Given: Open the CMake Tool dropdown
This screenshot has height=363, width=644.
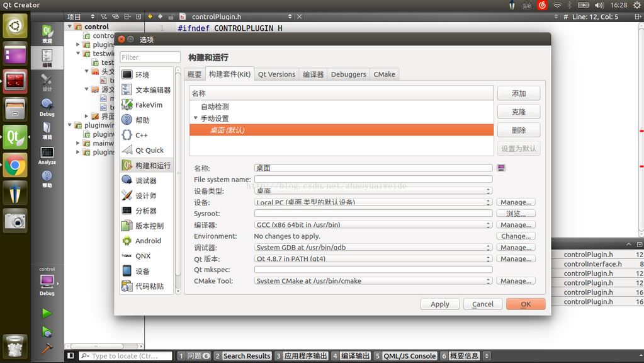Looking at the screenshot, I should (373, 281).
